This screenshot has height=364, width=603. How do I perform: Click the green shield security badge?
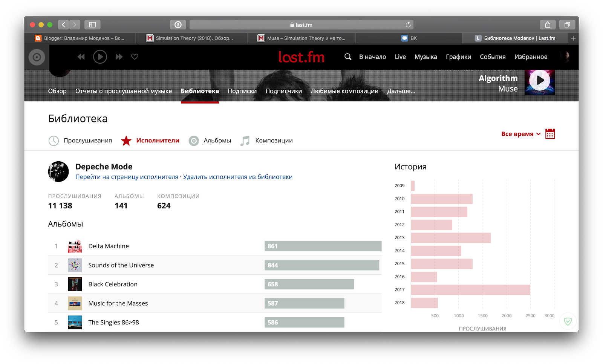coord(568,321)
